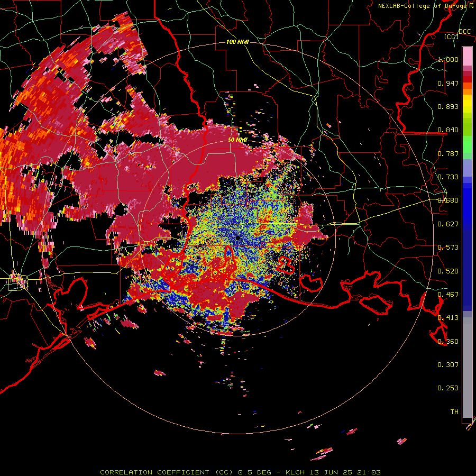Select the 0.840 color scale value
This screenshot has height=476, width=476.
point(448,130)
